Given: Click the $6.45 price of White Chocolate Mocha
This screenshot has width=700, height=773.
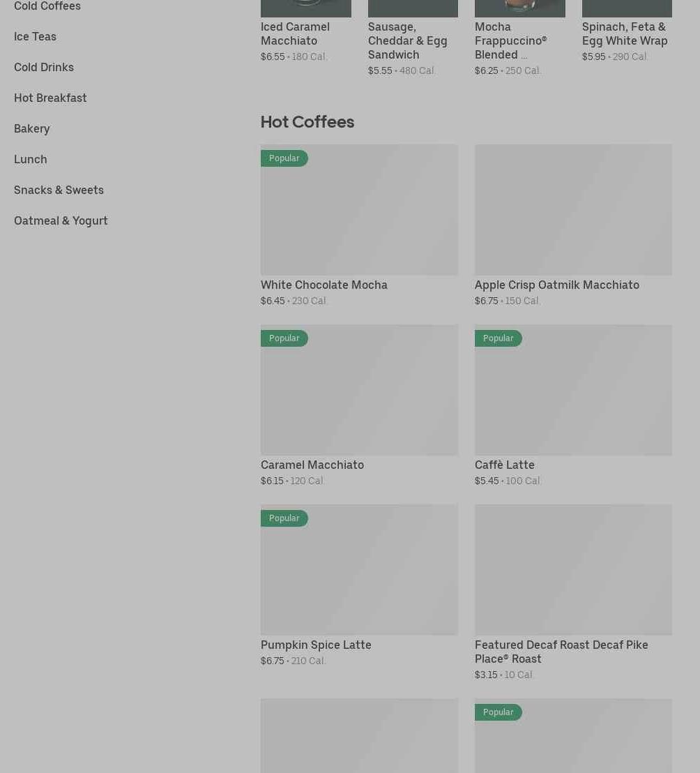Looking at the screenshot, I should coord(273,301).
